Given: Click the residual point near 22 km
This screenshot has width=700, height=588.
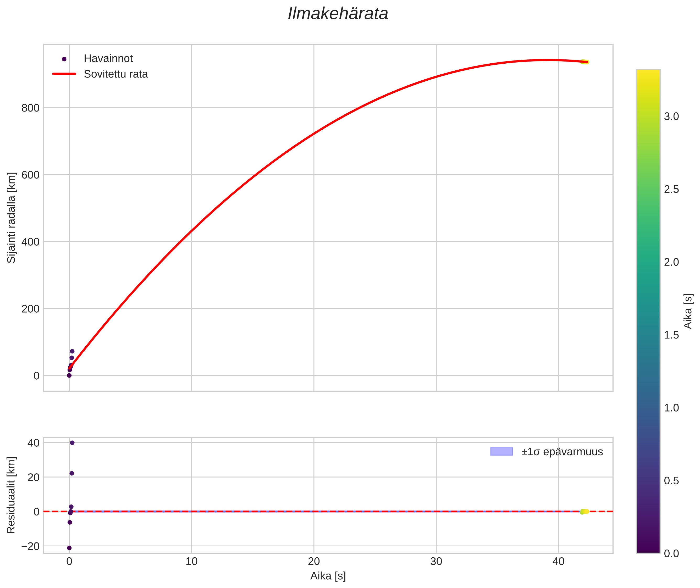Looking at the screenshot, I should pyautogui.click(x=72, y=473).
